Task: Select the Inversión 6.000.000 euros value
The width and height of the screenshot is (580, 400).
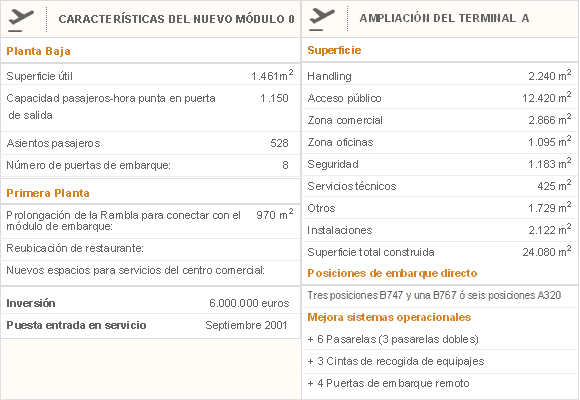Action: click(249, 303)
